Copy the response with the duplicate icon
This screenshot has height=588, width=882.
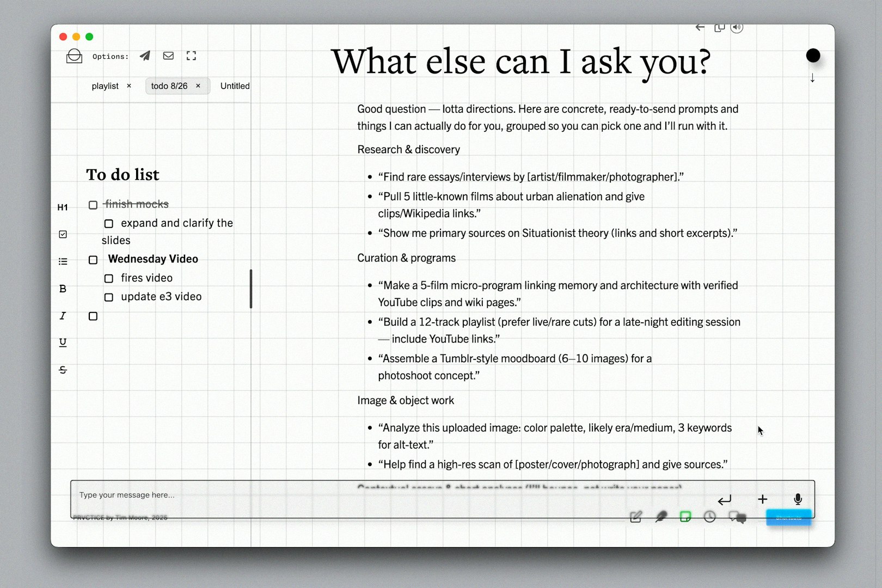click(x=719, y=27)
